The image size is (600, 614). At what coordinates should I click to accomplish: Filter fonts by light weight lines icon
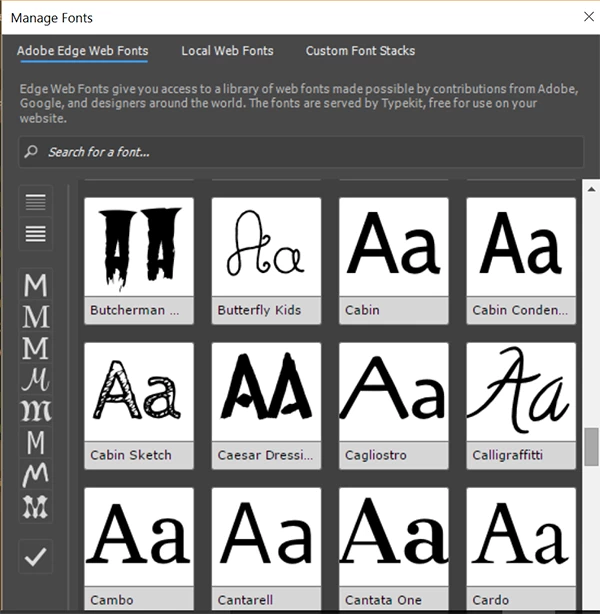point(36,202)
